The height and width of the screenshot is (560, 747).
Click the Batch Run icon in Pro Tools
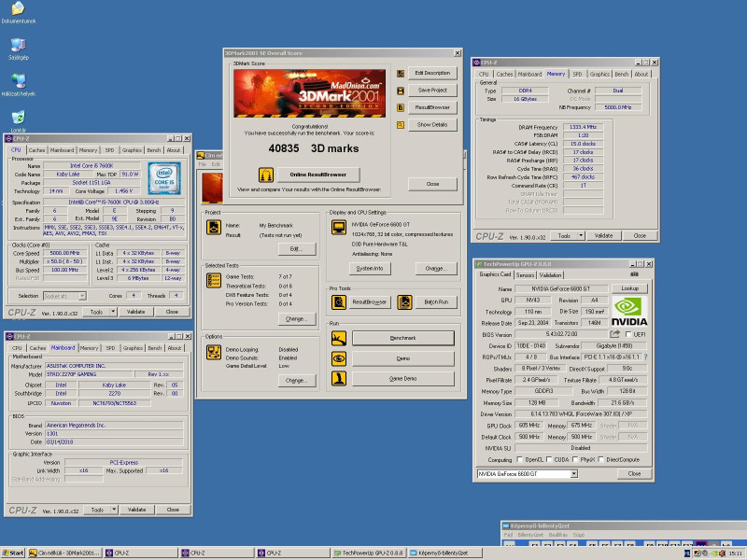(x=403, y=302)
